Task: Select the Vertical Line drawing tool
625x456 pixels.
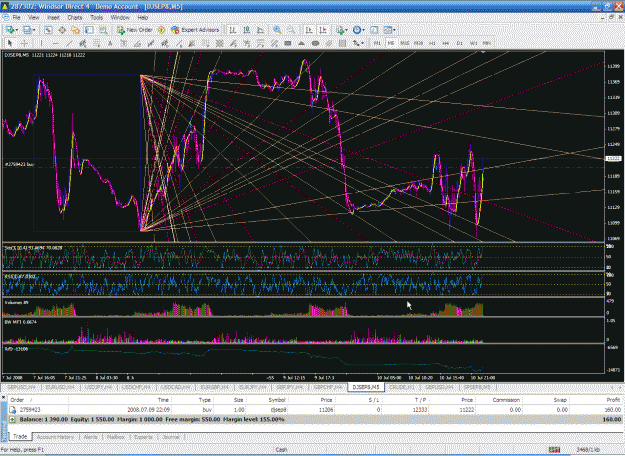Action: tap(41, 43)
